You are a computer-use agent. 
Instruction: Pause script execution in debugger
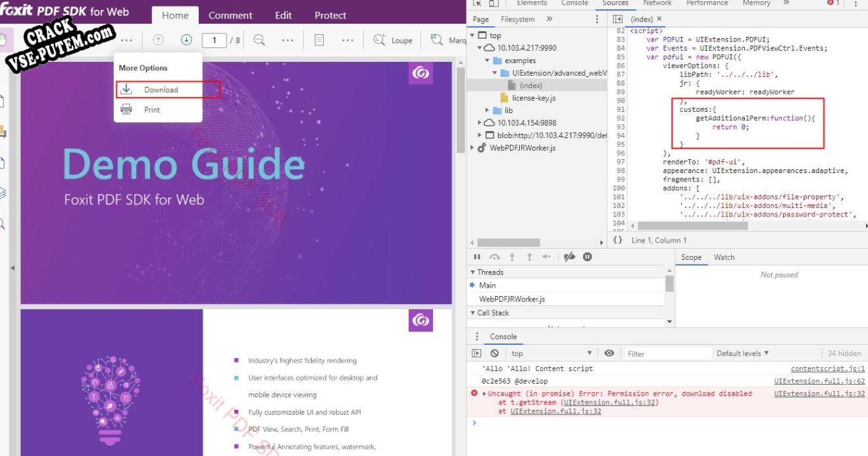[477, 257]
